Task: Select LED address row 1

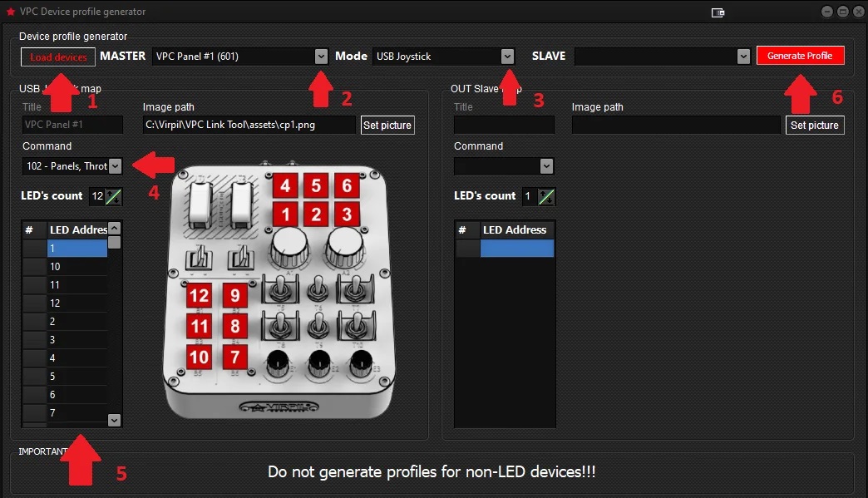Action: (x=77, y=249)
